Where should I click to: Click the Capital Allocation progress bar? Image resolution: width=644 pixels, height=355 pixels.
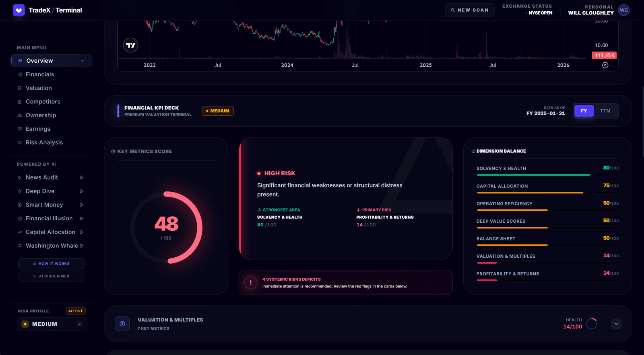pos(547,193)
